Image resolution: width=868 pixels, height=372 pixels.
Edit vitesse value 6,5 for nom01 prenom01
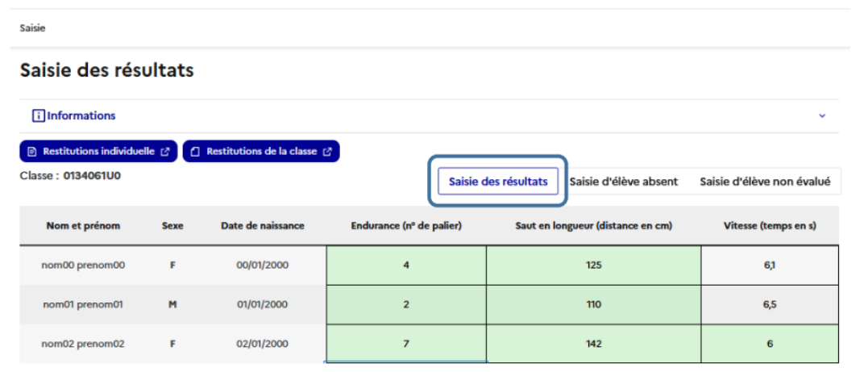pyautogui.click(x=770, y=304)
